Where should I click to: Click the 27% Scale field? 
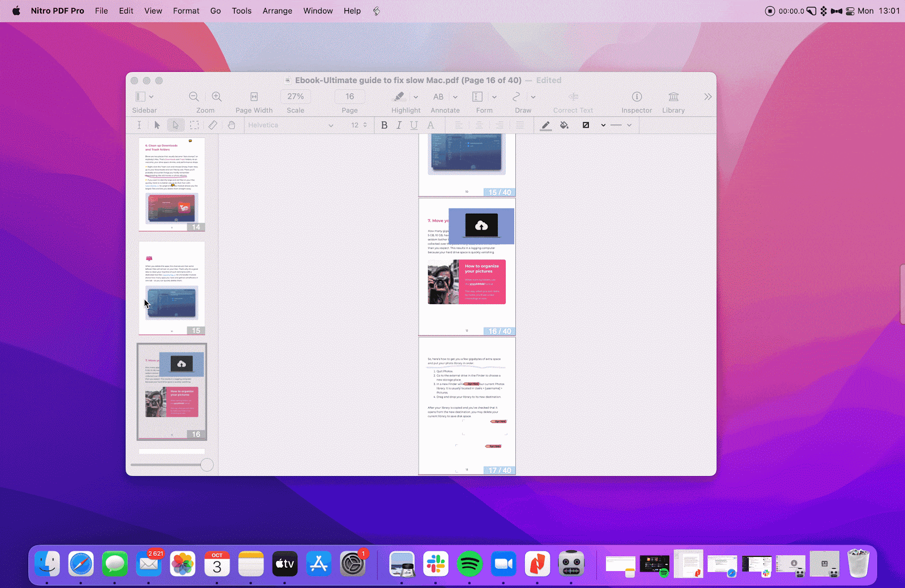(295, 97)
